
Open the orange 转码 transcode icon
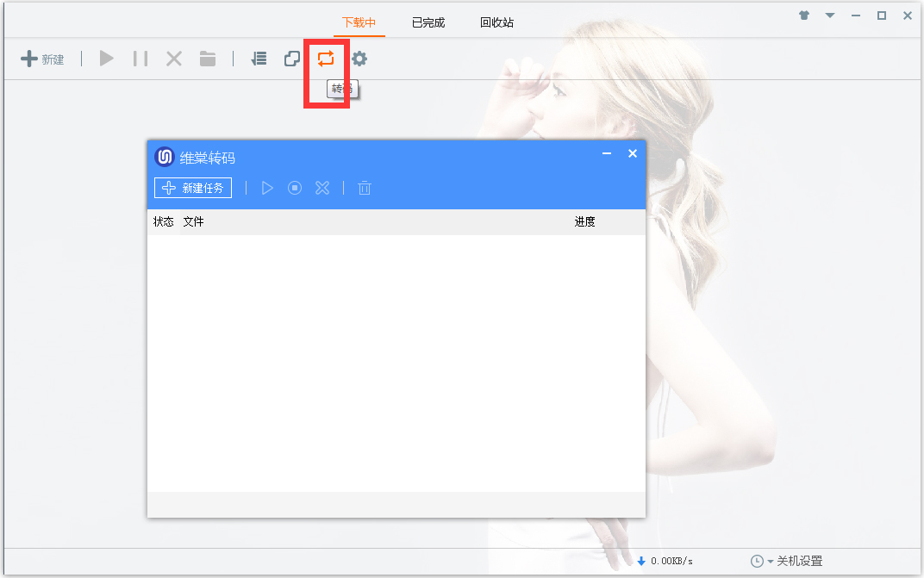(x=326, y=59)
